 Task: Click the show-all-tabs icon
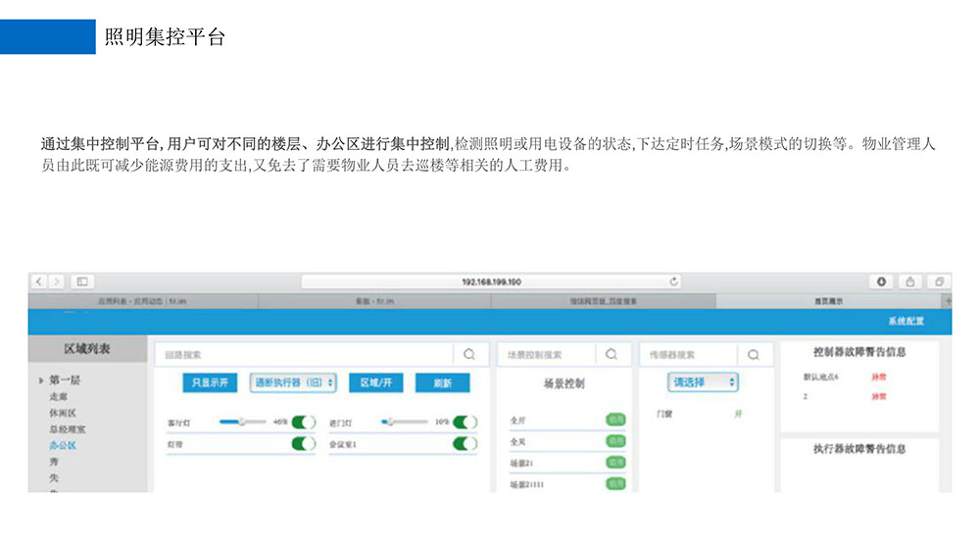tap(938, 282)
